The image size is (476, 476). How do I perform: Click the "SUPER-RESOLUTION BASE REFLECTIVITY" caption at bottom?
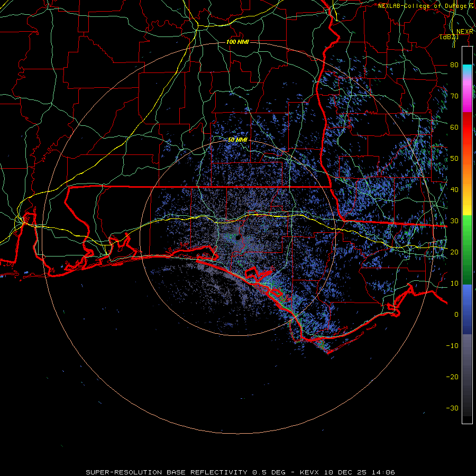[167, 472]
